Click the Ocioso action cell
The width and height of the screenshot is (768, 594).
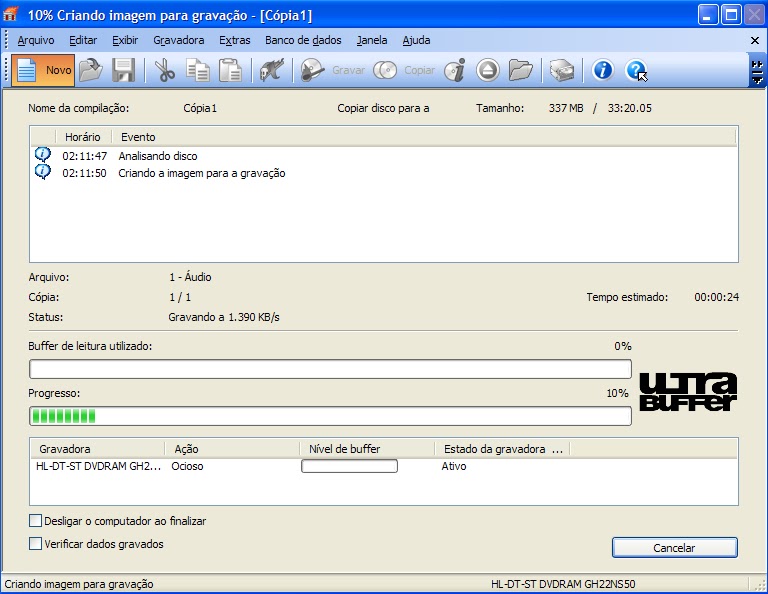pyautogui.click(x=187, y=466)
